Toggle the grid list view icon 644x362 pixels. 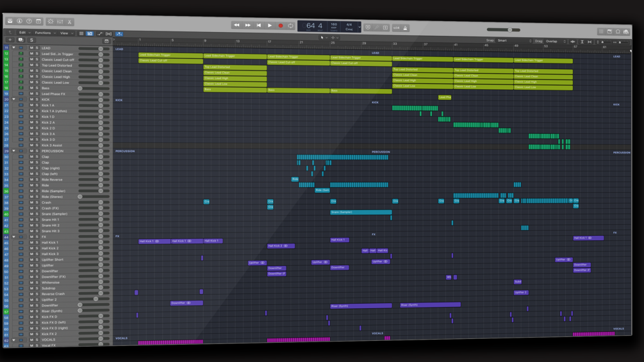(x=81, y=34)
